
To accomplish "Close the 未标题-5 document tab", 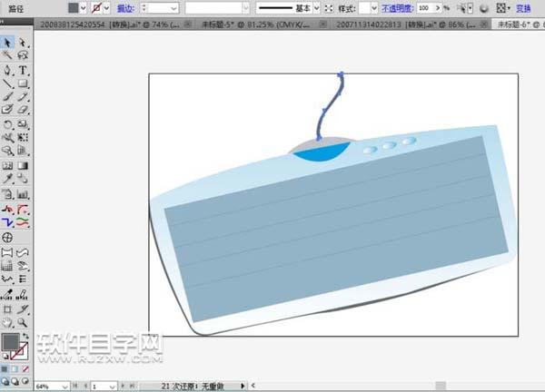I will pos(323,24).
